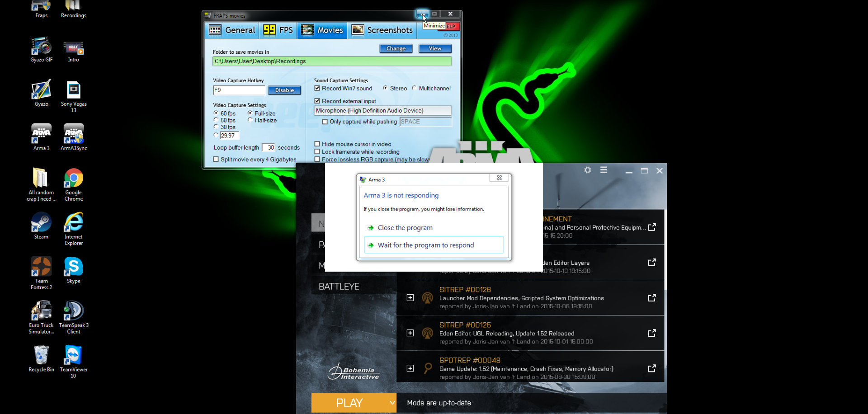Screen dimensions: 868x414
Task: Click the TeamSpeak 3 Client icon
Action: tap(73, 317)
